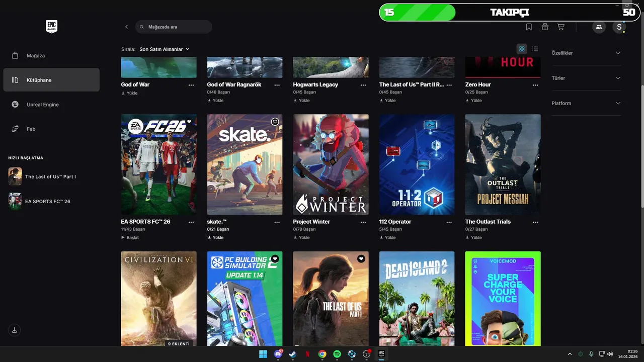Image resolution: width=644 pixels, height=362 pixels.
Task: Open the gift redeem icon
Action: coord(545,27)
